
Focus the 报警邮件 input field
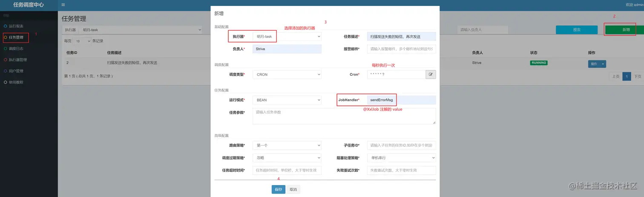pos(402,49)
